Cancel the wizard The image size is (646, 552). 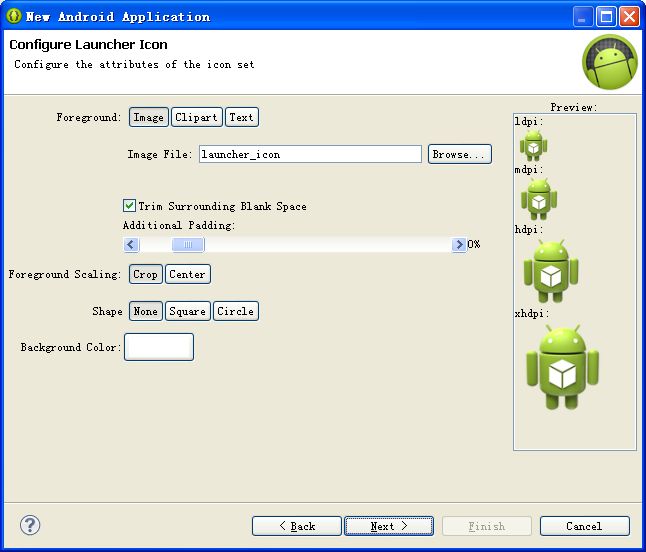[x=585, y=526]
